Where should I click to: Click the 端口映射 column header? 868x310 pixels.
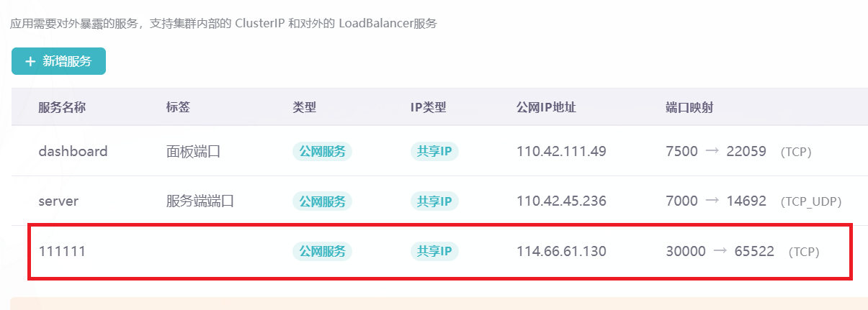pos(690,107)
